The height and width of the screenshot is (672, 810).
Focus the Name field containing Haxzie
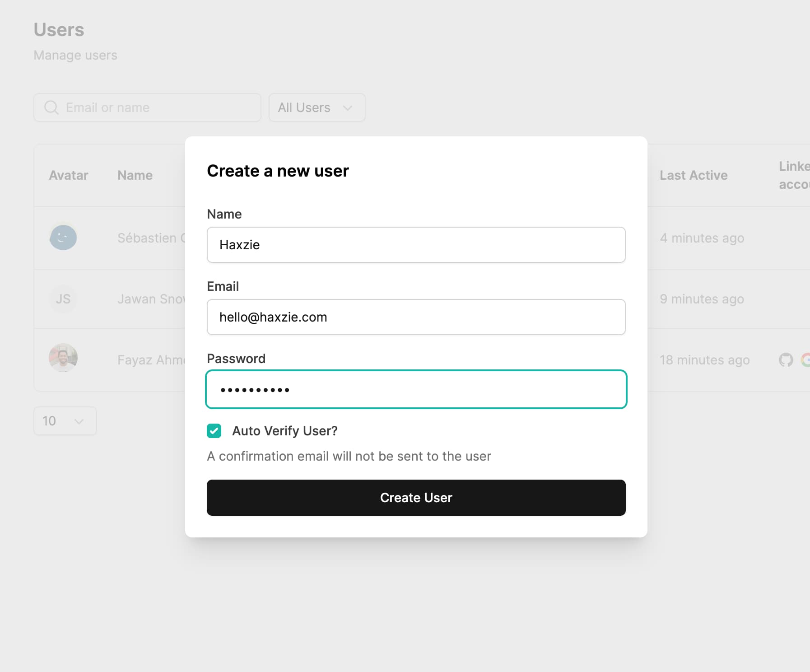416,245
